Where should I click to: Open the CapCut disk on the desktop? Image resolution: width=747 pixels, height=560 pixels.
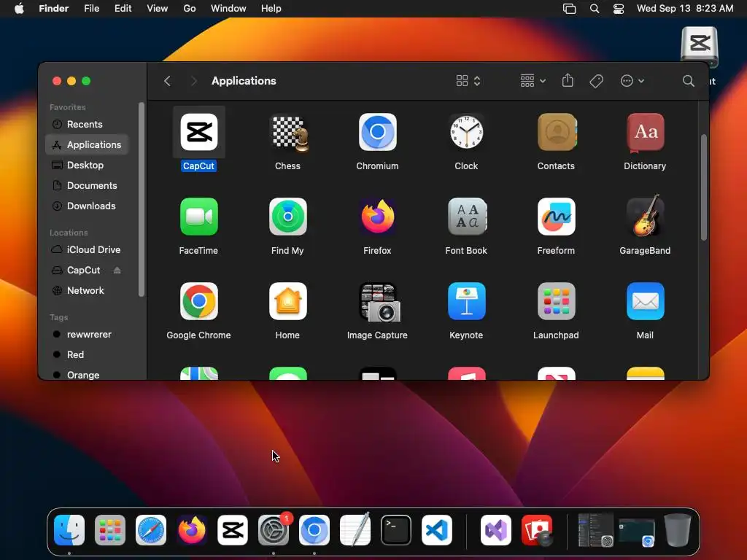coord(700,47)
